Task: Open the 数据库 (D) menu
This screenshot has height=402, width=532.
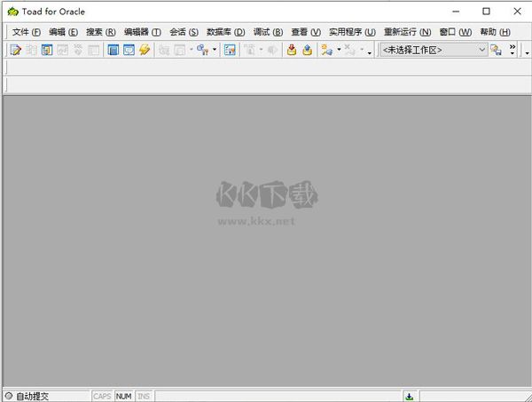Action: click(225, 32)
